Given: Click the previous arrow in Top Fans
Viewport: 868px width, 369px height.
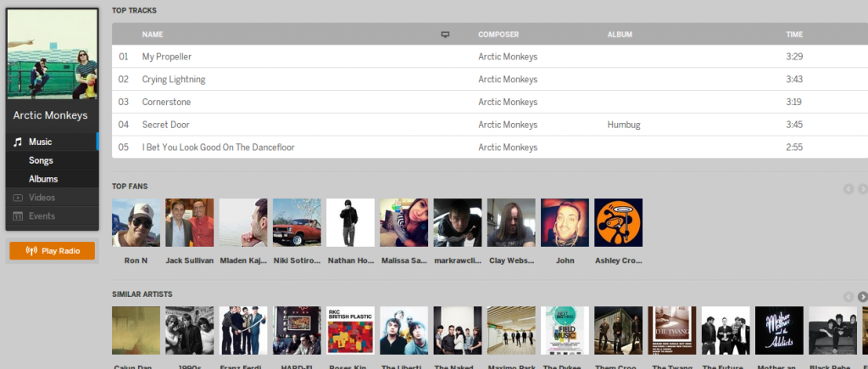Looking at the screenshot, I should tap(849, 189).
